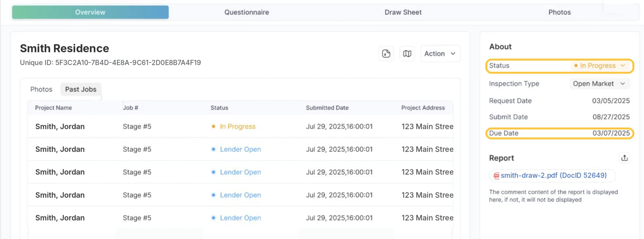Click the upload icon in Report section

point(624,158)
